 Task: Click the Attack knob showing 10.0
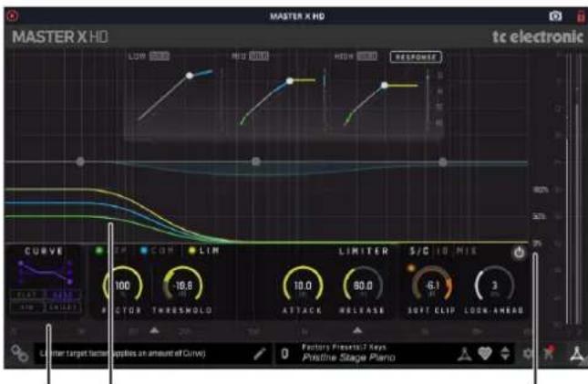[303, 286]
